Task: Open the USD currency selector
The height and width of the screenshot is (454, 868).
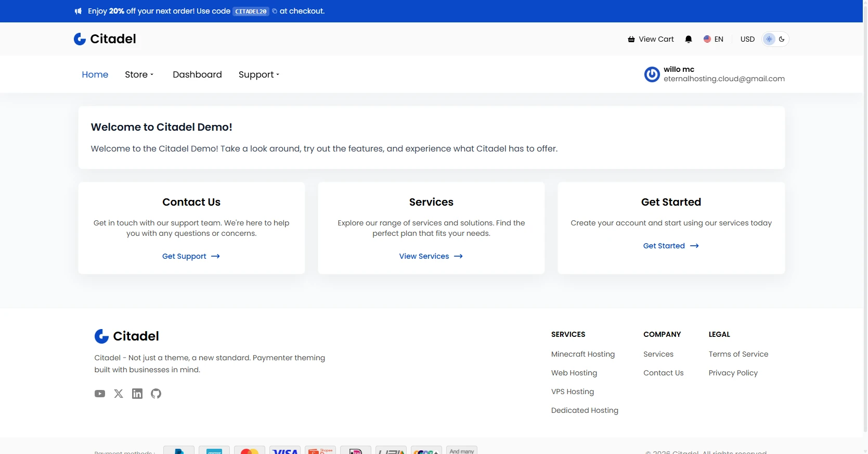Action: 747,39
